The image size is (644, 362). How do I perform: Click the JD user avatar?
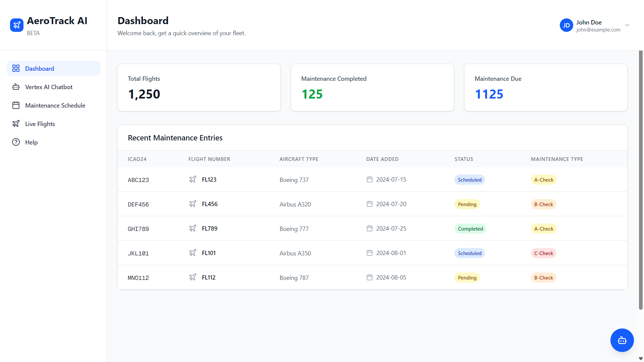click(x=566, y=25)
